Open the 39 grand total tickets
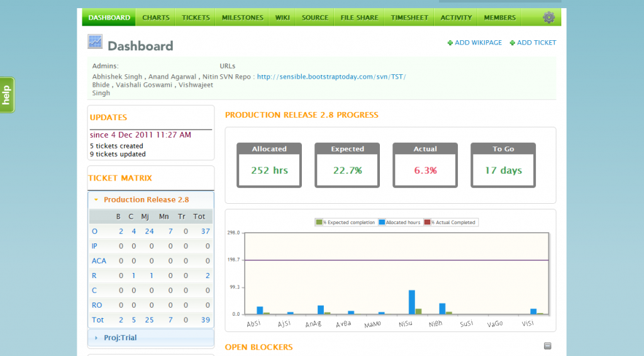 click(206, 320)
